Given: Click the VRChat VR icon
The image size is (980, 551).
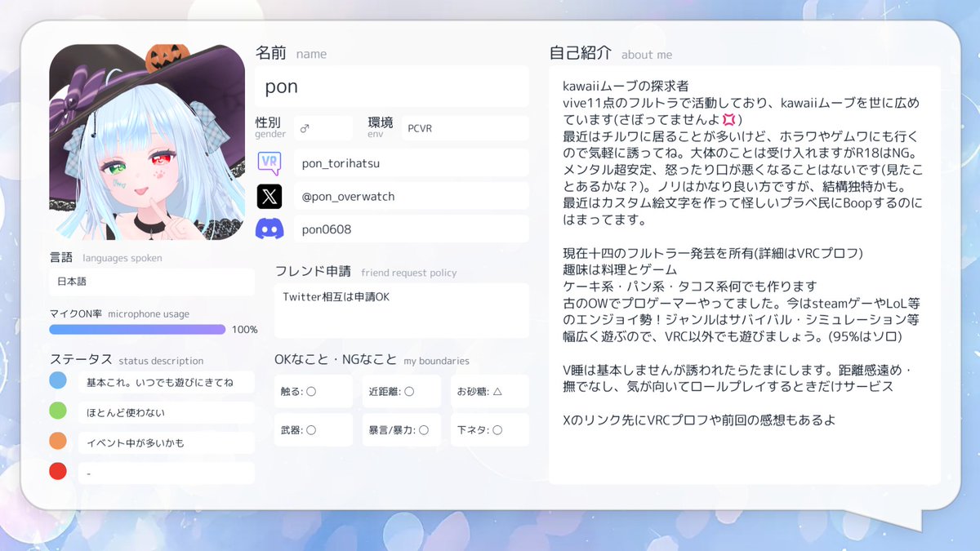Looking at the screenshot, I should (x=269, y=163).
